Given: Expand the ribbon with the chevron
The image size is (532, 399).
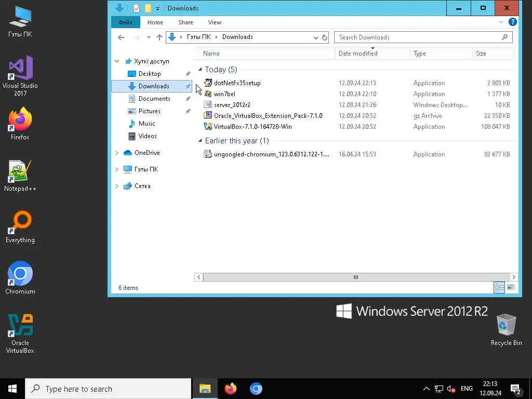Looking at the screenshot, I should (x=501, y=22).
